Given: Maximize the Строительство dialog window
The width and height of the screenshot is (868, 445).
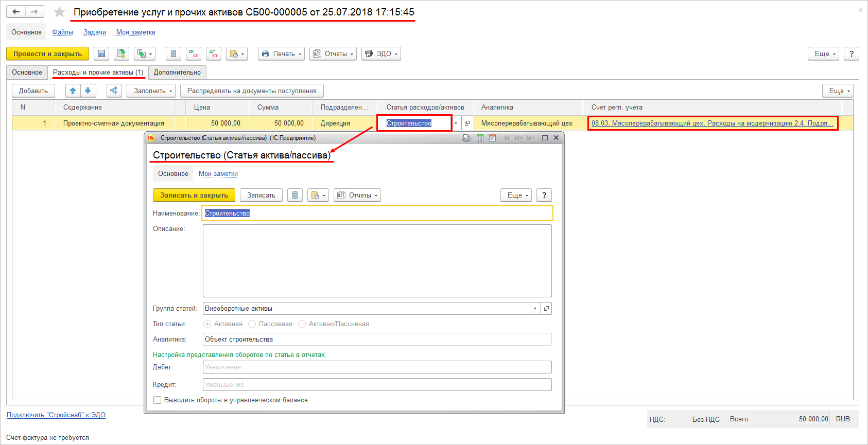Looking at the screenshot, I should 545,138.
